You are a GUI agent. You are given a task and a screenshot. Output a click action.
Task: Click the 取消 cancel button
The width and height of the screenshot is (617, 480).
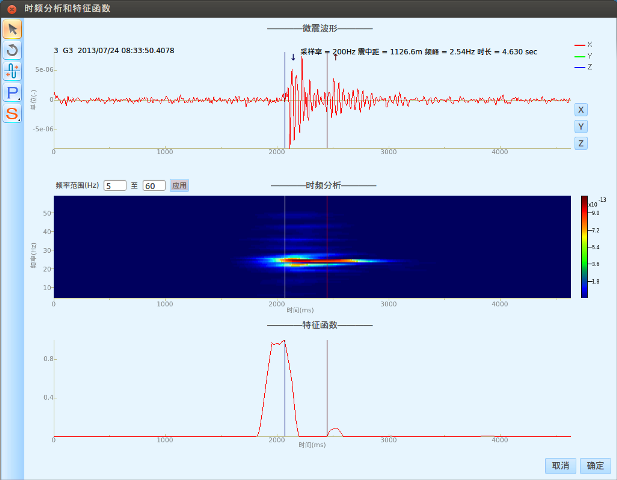point(559,465)
